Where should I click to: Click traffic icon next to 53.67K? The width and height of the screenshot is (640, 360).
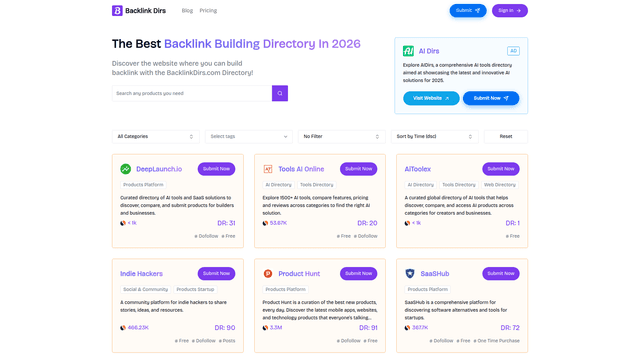click(265, 223)
